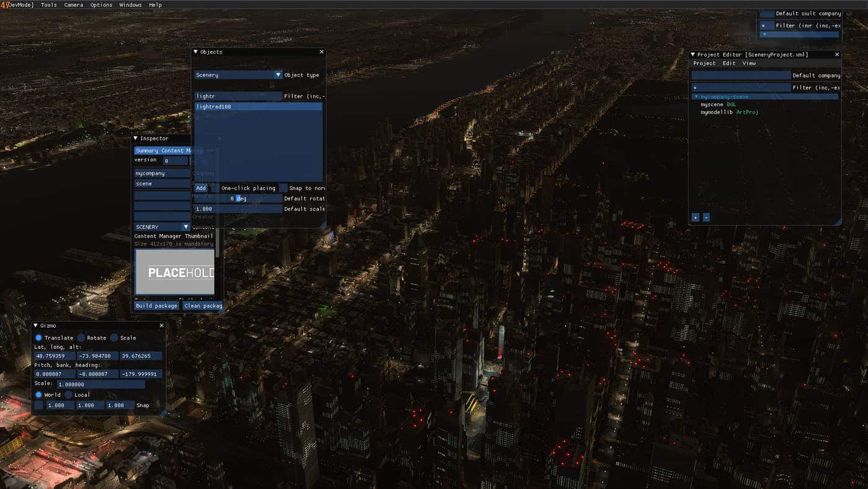
Task: Close the Objects window
Action: click(x=321, y=52)
